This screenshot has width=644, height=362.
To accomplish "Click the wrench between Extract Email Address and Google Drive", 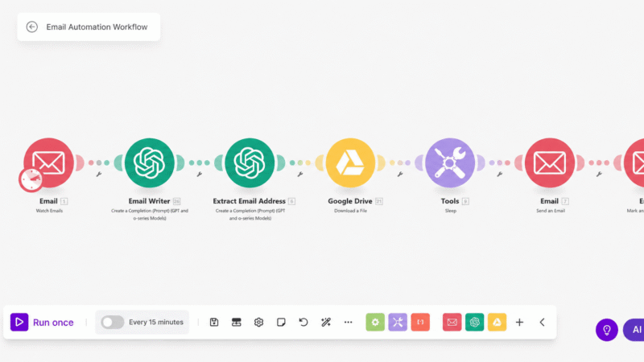I will tap(300, 175).
